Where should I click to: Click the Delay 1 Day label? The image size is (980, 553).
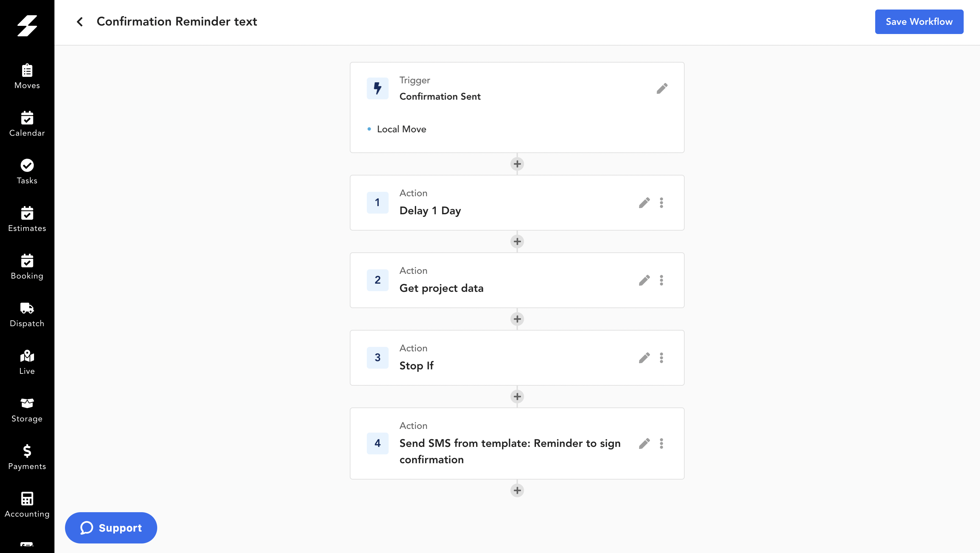tap(430, 211)
